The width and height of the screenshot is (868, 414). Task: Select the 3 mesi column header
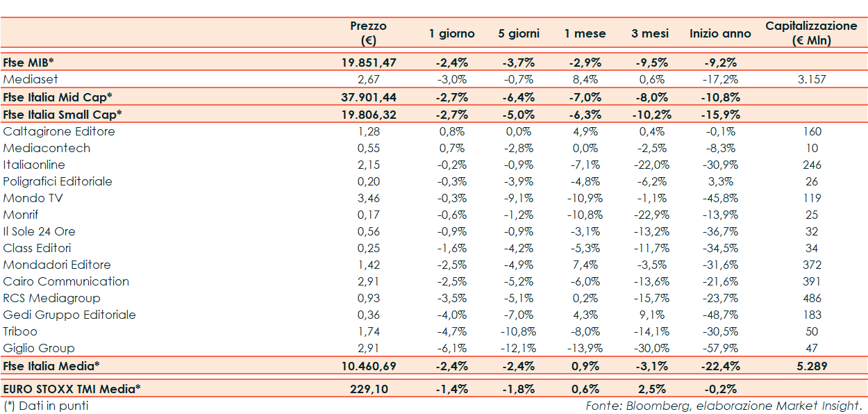point(651,33)
